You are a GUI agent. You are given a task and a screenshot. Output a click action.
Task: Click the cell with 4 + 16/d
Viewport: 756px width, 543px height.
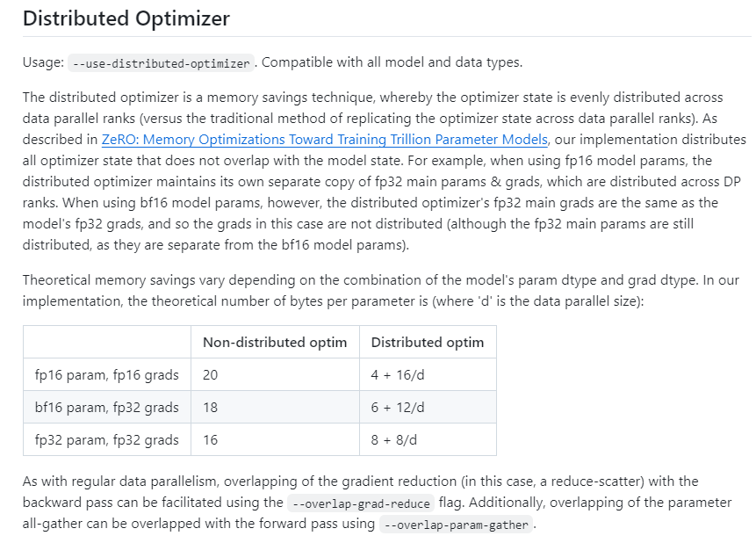coord(398,375)
